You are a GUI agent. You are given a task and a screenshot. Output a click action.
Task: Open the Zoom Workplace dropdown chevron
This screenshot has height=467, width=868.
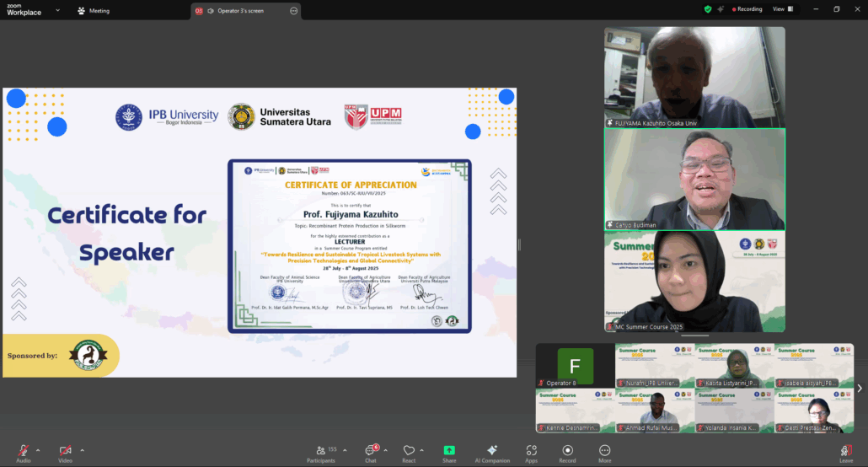click(57, 11)
